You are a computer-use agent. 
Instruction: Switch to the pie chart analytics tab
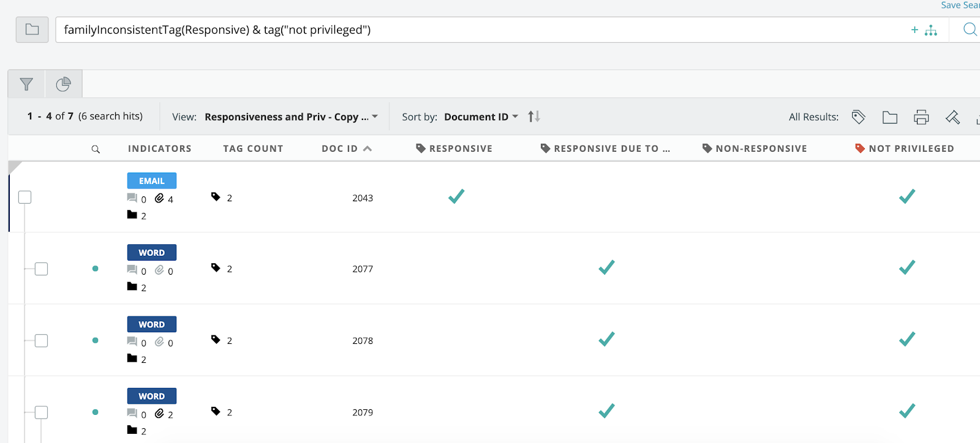pos(63,84)
